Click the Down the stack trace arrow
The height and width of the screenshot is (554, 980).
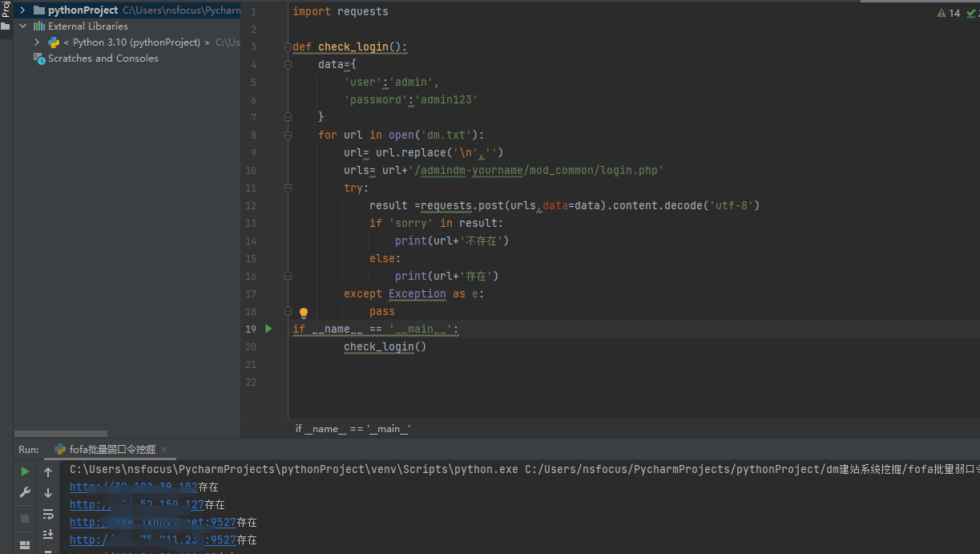(48, 493)
